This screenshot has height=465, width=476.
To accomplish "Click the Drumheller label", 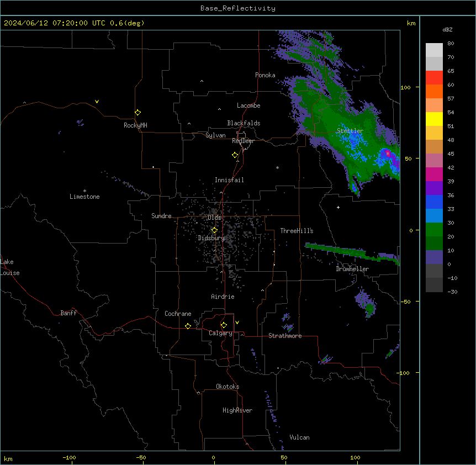I will click(x=352, y=269).
